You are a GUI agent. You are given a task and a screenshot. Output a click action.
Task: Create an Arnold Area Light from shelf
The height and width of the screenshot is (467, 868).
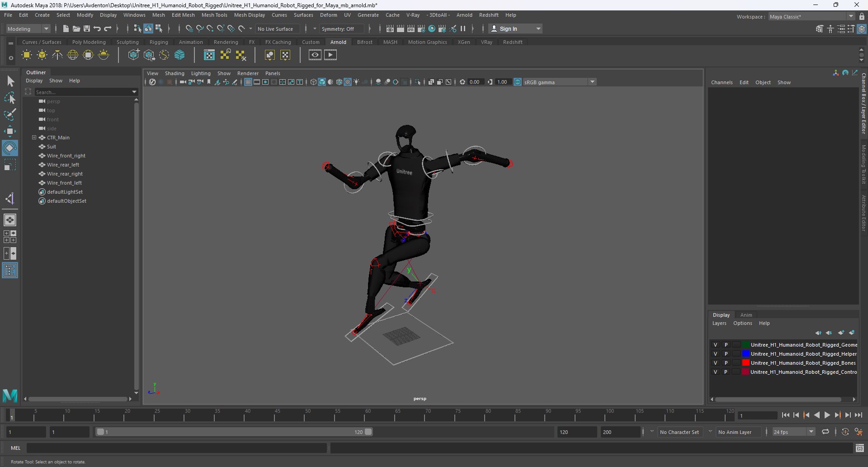27,55
